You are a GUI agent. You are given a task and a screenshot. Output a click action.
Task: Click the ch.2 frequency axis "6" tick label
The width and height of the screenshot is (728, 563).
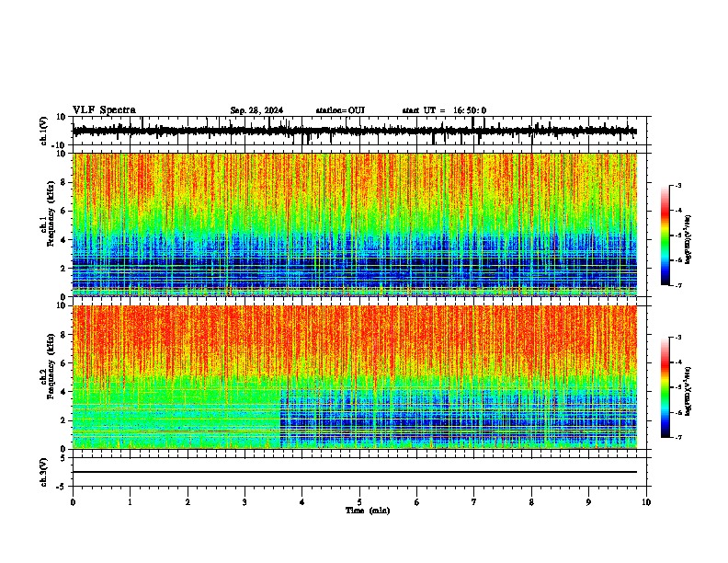[64, 363]
